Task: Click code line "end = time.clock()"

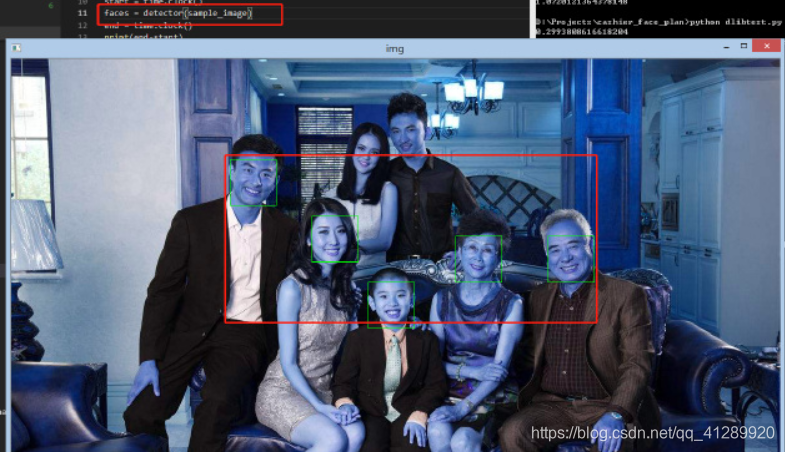Action: [148, 25]
